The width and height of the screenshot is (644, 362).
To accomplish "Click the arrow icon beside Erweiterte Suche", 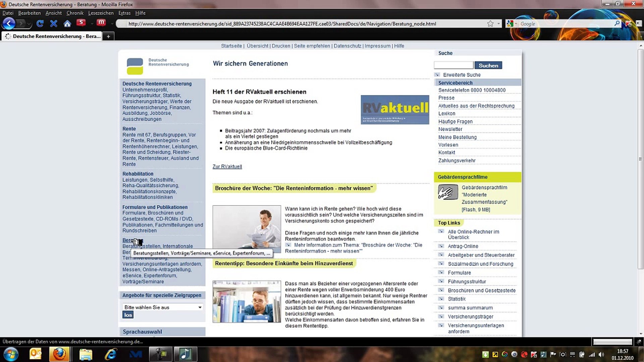I will point(437,75).
